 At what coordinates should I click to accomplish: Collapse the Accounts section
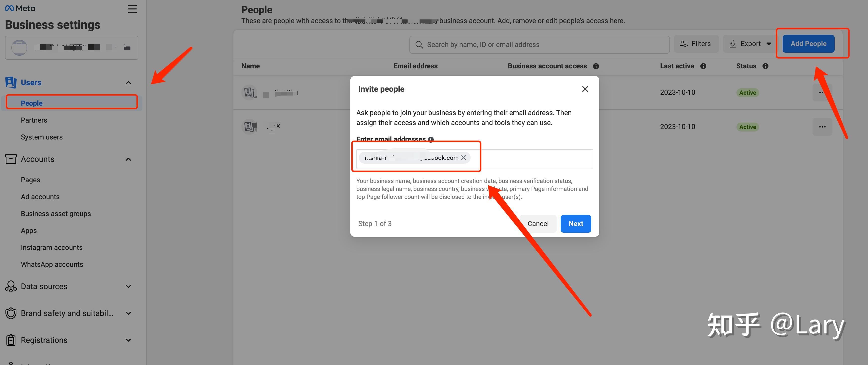pyautogui.click(x=128, y=159)
